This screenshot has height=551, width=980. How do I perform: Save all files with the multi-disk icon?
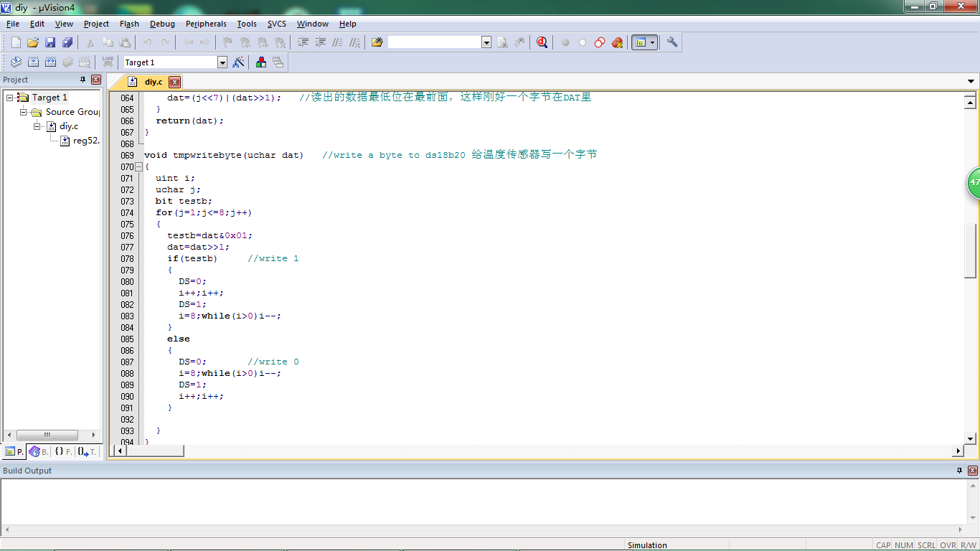pos(67,42)
